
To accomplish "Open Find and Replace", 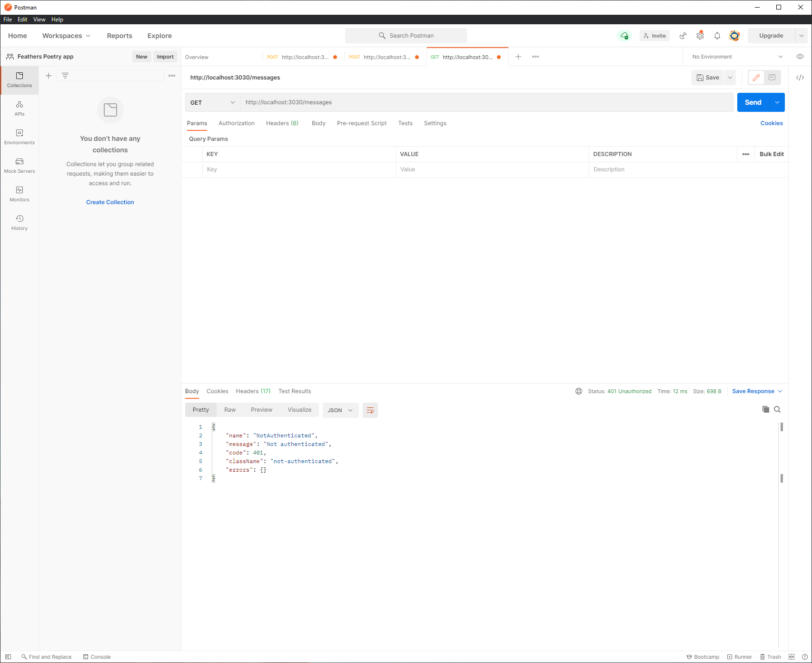I will (x=46, y=657).
